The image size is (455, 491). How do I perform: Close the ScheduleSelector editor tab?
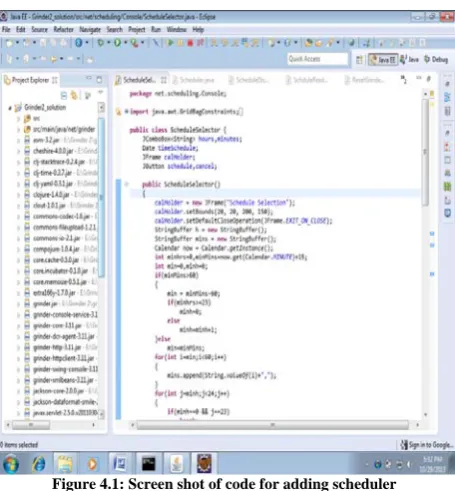click(x=164, y=80)
